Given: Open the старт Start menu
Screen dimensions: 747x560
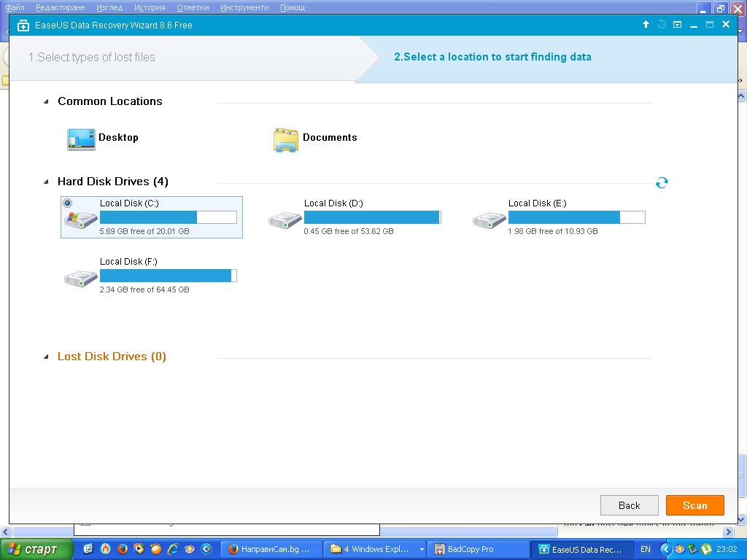Looking at the screenshot, I should 37,549.
